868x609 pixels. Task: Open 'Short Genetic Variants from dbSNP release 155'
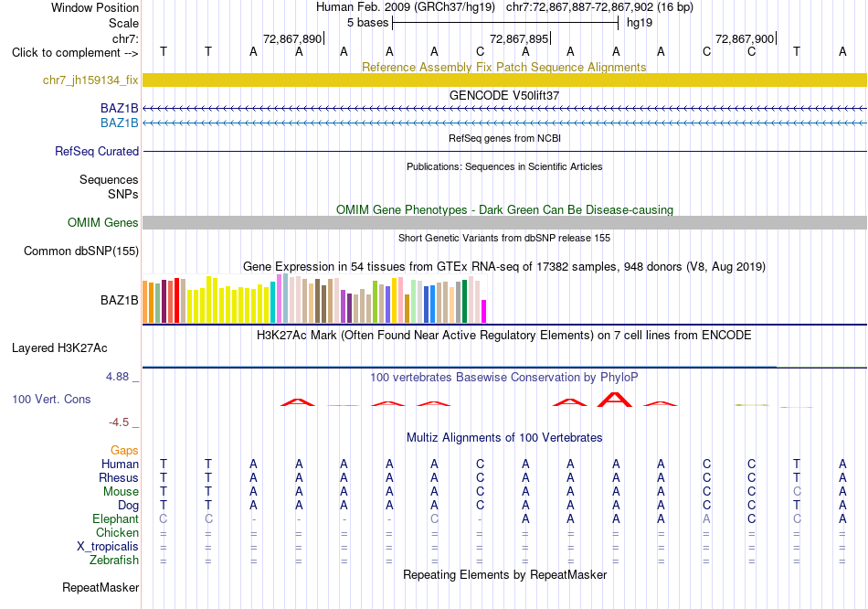coord(504,238)
